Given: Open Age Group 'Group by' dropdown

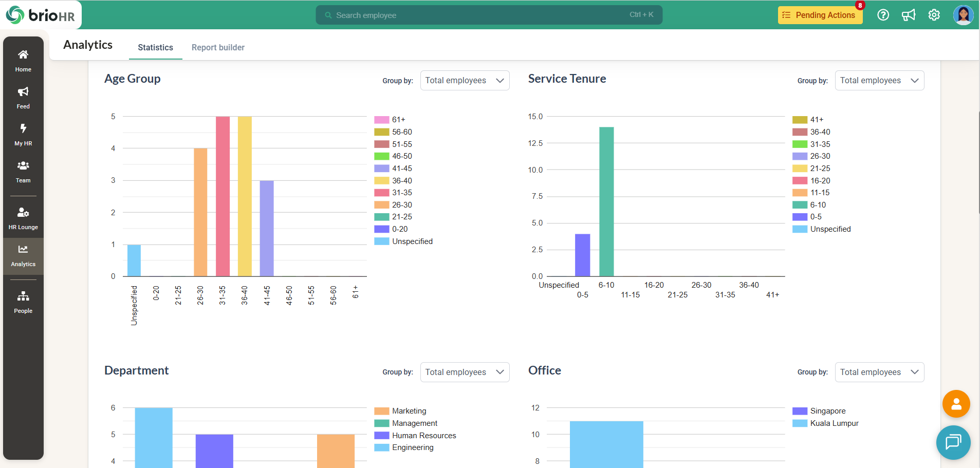Looking at the screenshot, I should (465, 80).
